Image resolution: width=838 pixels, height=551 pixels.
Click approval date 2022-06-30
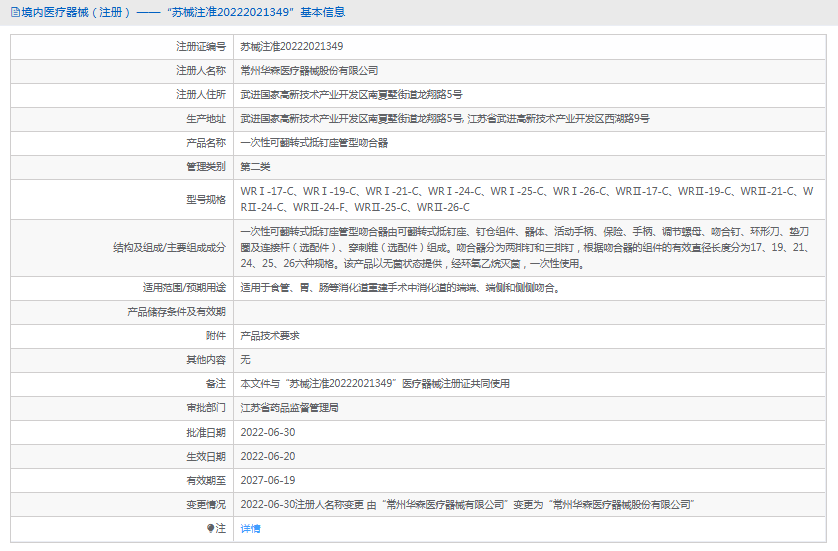pyautogui.click(x=268, y=432)
